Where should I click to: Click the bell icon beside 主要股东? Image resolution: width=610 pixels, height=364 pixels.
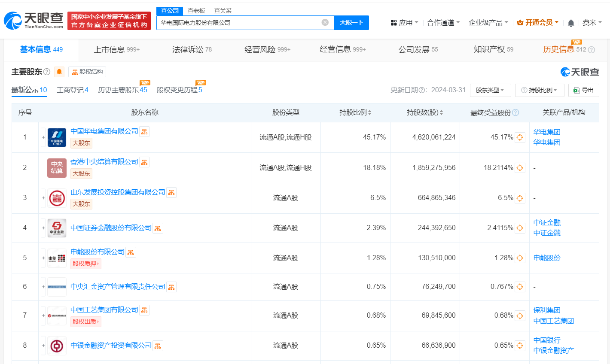[59, 72]
